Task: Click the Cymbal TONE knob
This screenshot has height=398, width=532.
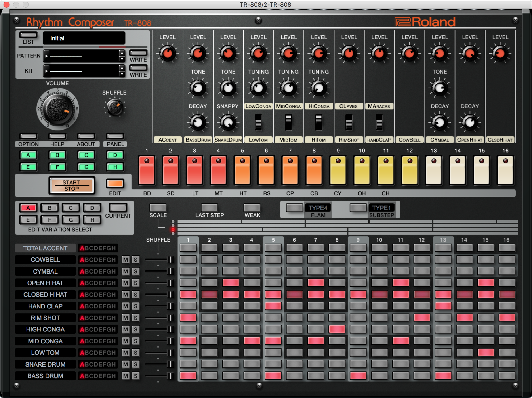Action: 439,88
